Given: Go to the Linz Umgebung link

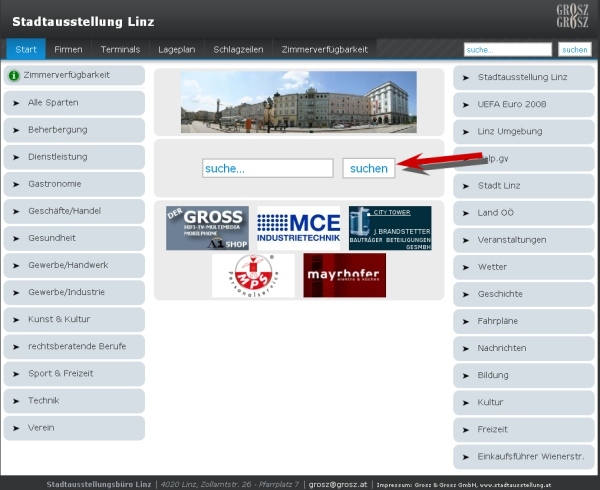Looking at the screenshot, I should pyautogui.click(x=524, y=132).
